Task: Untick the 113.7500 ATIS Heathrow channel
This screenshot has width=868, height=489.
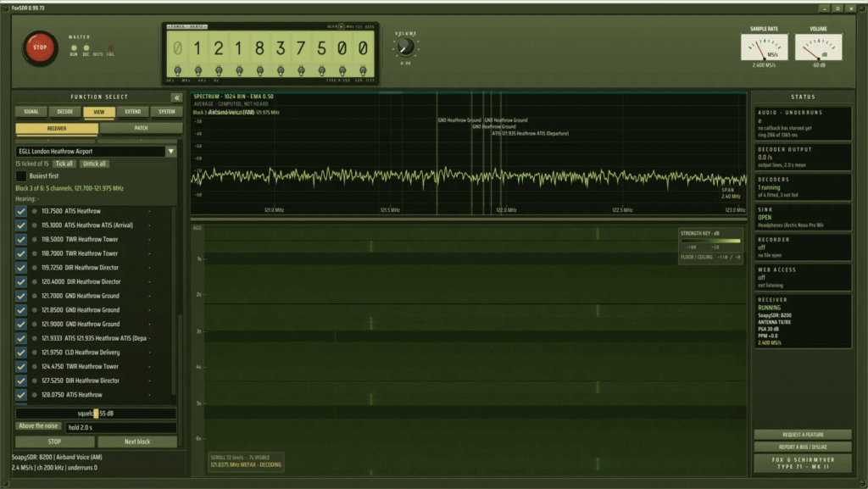Action: tap(21, 211)
